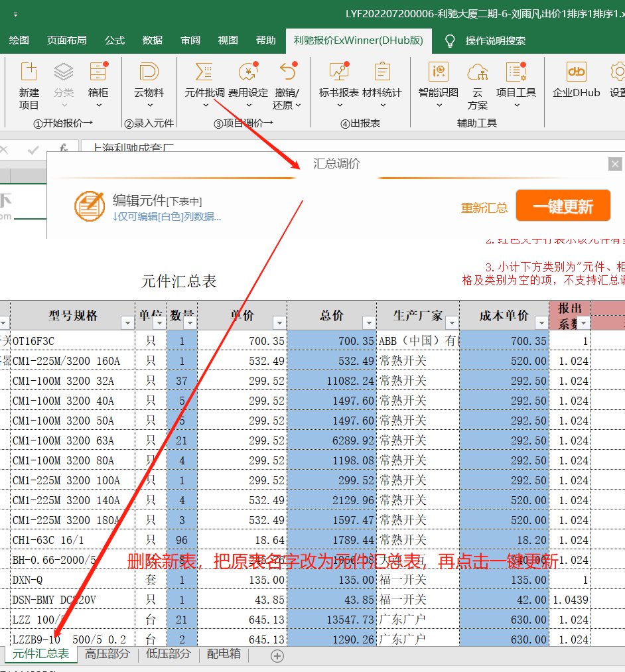Screen dimensions: 625x672
Task: Select total price 11082.24 cell
Action: tap(332, 381)
